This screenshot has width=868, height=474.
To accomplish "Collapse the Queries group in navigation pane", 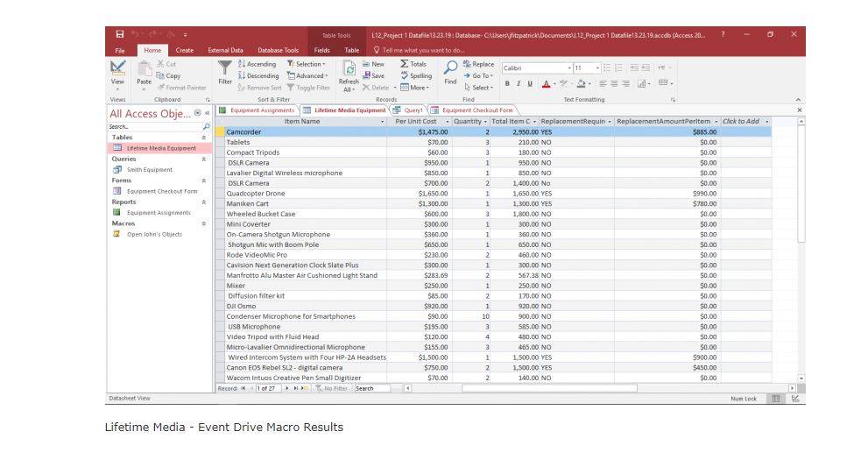I will (x=204, y=159).
